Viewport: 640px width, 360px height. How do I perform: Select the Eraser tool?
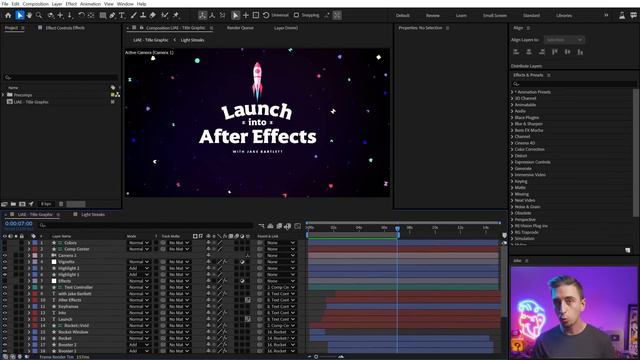pos(153,16)
